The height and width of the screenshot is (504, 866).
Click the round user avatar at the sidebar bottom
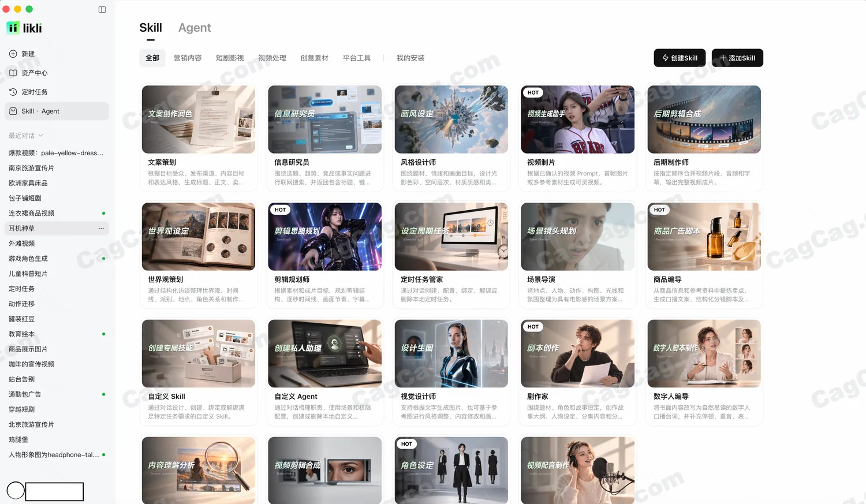coord(16,491)
